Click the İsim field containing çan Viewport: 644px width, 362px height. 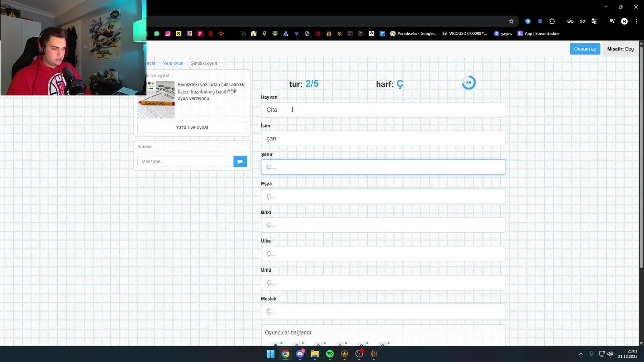[x=383, y=138]
